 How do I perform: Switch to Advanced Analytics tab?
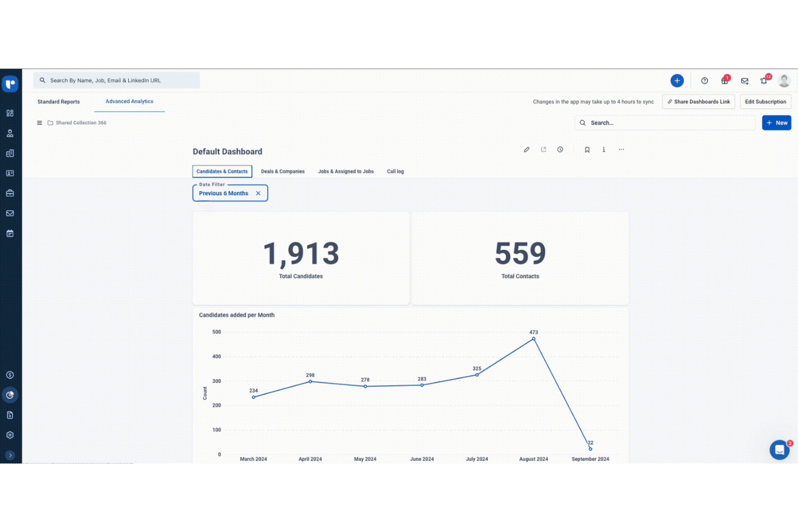[129, 101]
